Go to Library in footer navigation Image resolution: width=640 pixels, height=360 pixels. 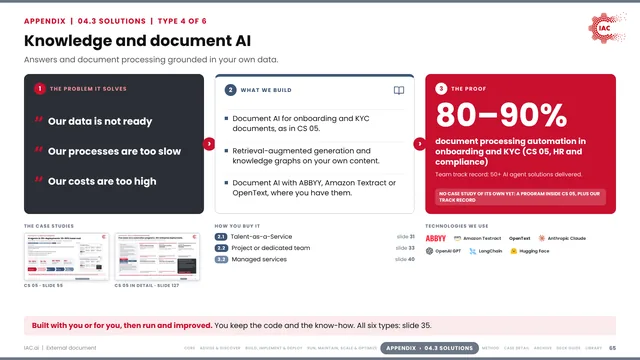click(x=593, y=348)
